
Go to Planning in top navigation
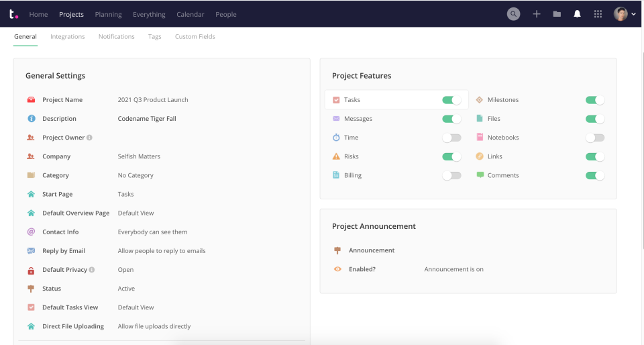108,14
